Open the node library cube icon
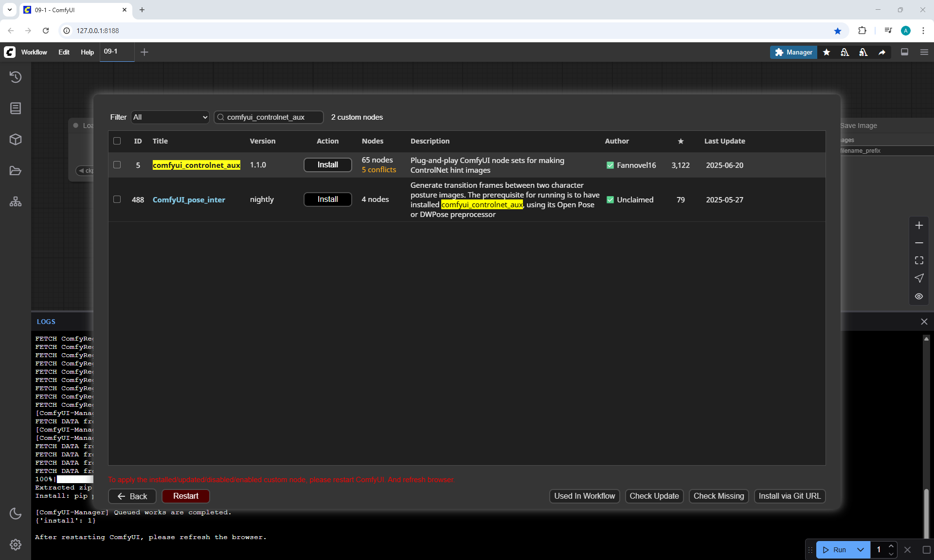The image size is (934, 560). click(x=16, y=140)
